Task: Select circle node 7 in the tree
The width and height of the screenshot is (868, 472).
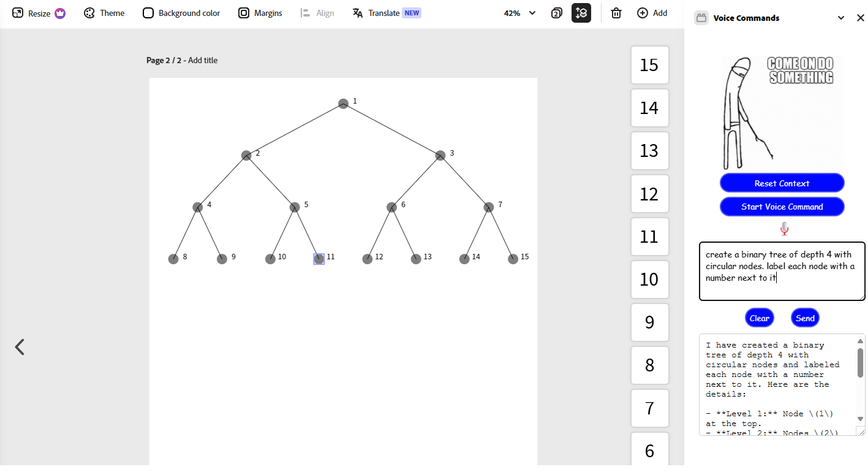Action: point(488,207)
